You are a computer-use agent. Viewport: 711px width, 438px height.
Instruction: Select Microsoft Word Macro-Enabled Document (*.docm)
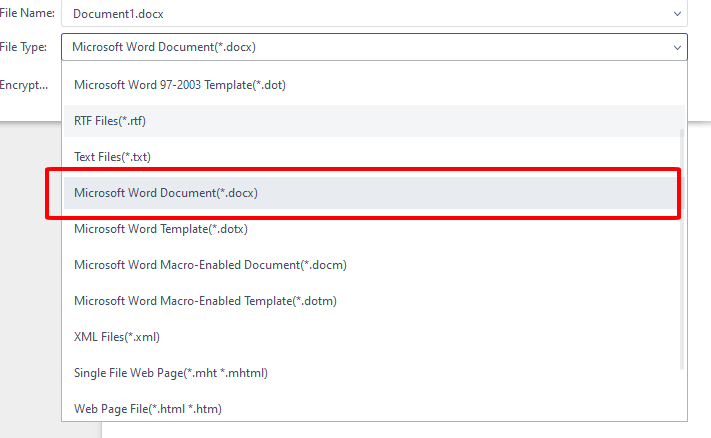(210, 265)
